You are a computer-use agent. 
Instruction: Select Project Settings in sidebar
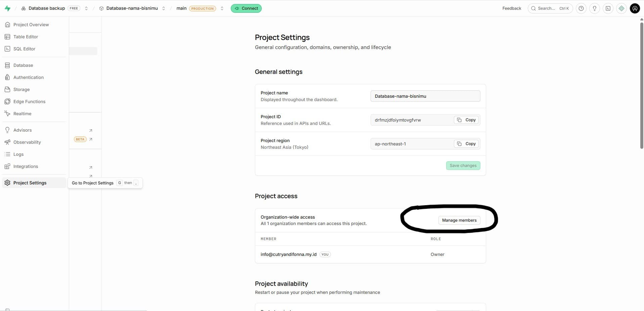tap(34, 183)
